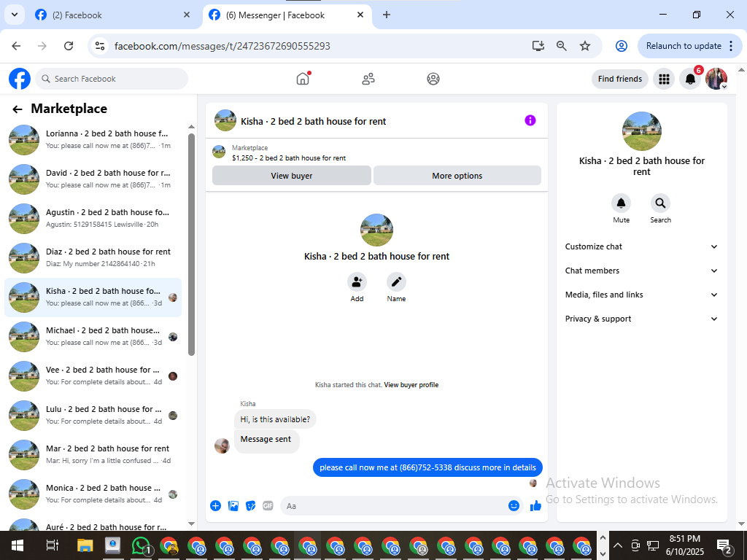Click Relaunch to update button
The height and width of the screenshot is (560, 747).
coord(689,46)
